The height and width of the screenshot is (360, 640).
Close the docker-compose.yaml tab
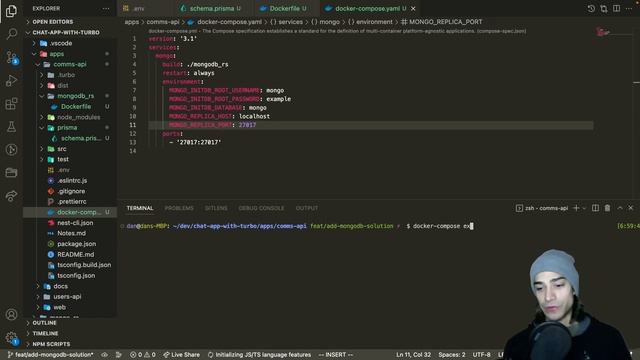coord(413,9)
